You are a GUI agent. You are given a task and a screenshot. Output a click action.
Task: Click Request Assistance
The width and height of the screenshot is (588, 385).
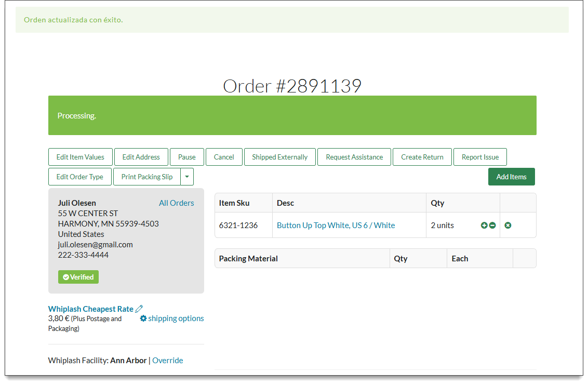point(354,157)
